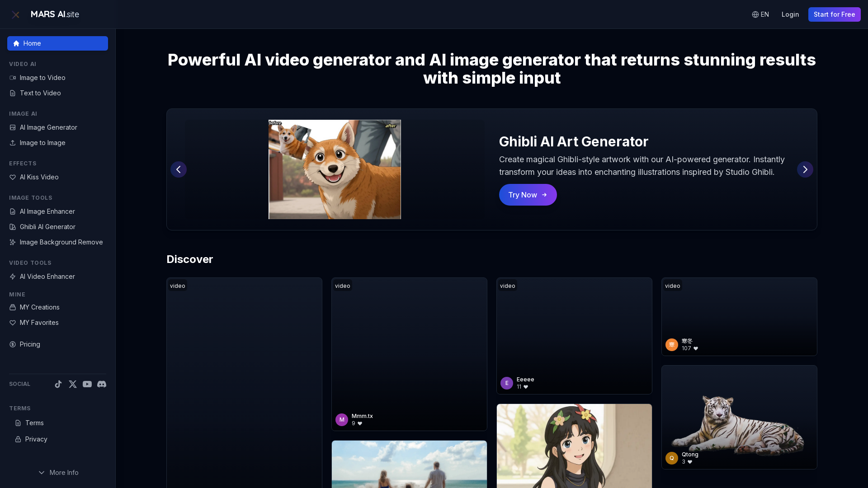Screen dimensions: 868x488
Task: Open the AI Kiss Video effect
Action: [39, 177]
